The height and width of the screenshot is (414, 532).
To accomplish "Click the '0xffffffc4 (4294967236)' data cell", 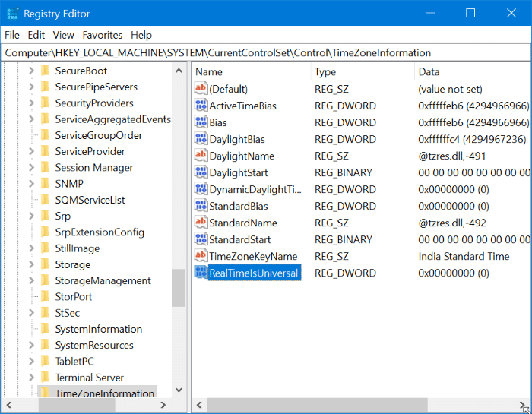I will (x=472, y=139).
